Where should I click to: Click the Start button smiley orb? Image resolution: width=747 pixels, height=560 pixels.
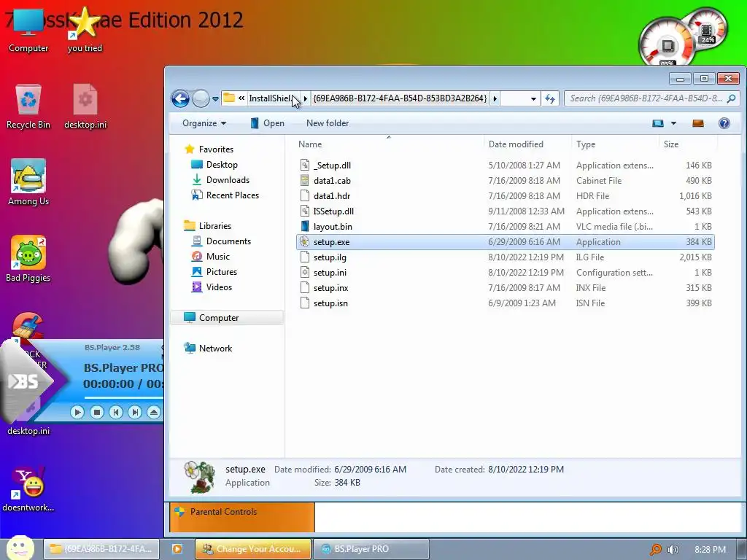tap(20, 548)
